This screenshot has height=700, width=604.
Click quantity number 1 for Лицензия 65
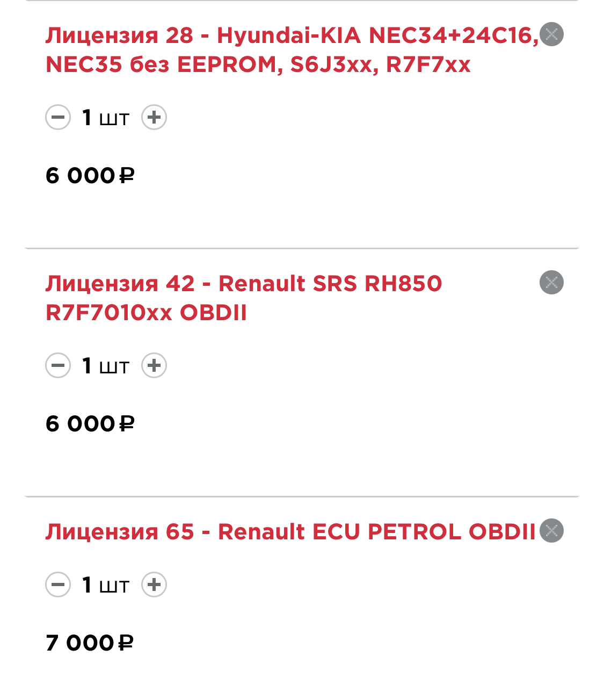tap(87, 584)
